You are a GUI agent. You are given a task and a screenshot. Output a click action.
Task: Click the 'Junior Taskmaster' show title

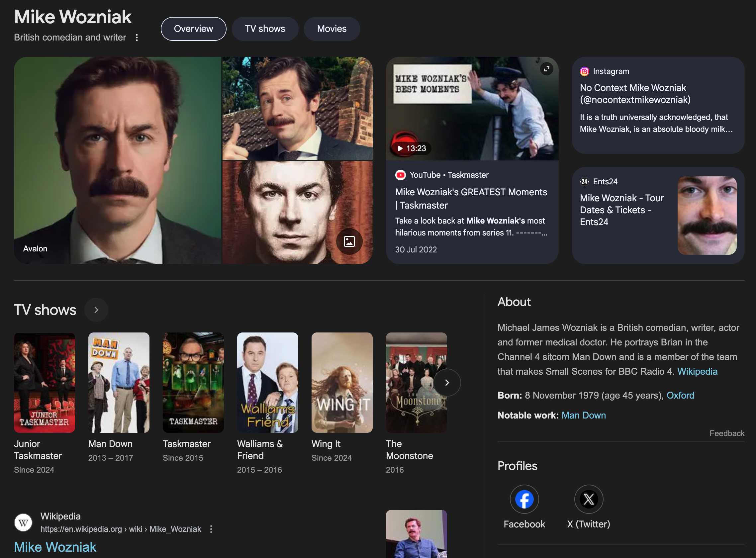(x=38, y=450)
